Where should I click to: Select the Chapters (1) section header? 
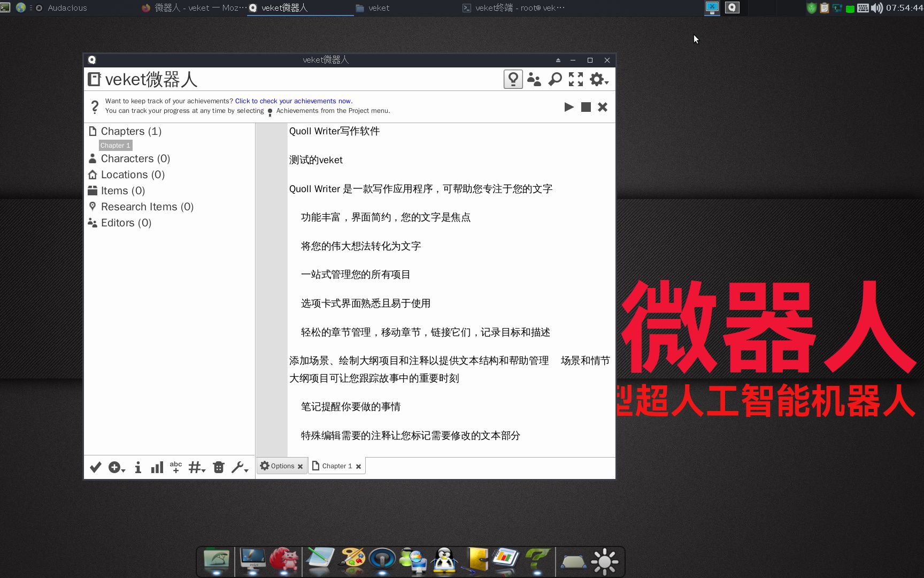pyautogui.click(x=131, y=131)
